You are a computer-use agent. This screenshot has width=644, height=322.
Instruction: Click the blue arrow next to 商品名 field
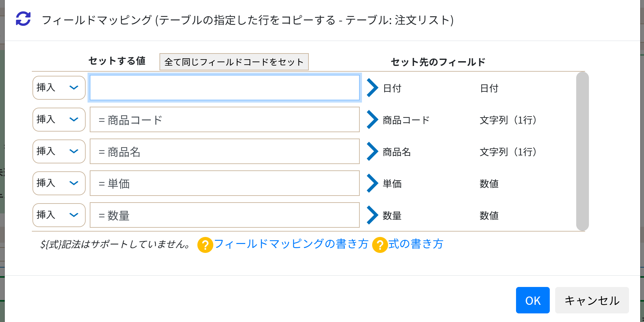372,151
